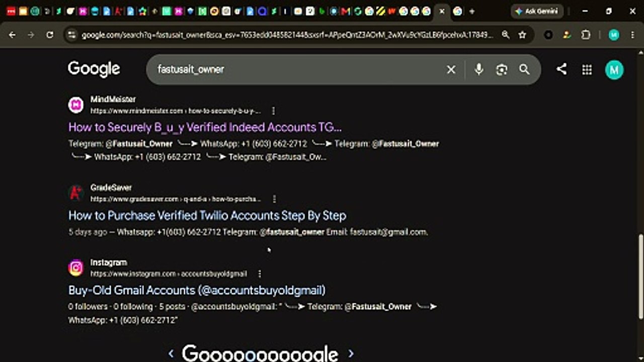Click instagram.com accountsbuyoldgmail URL
This screenshot has height=362, width=644.
[169, 274]
